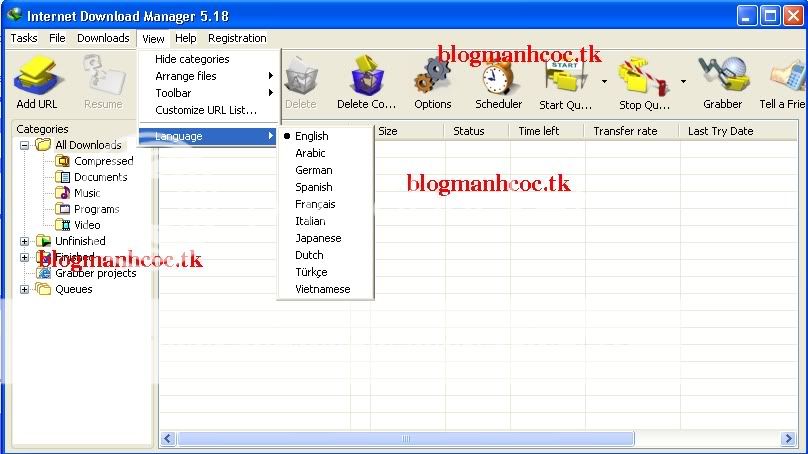The image size is (808, 454).
Task: Click the Stop Queue icon
Action: pos(644,77)
